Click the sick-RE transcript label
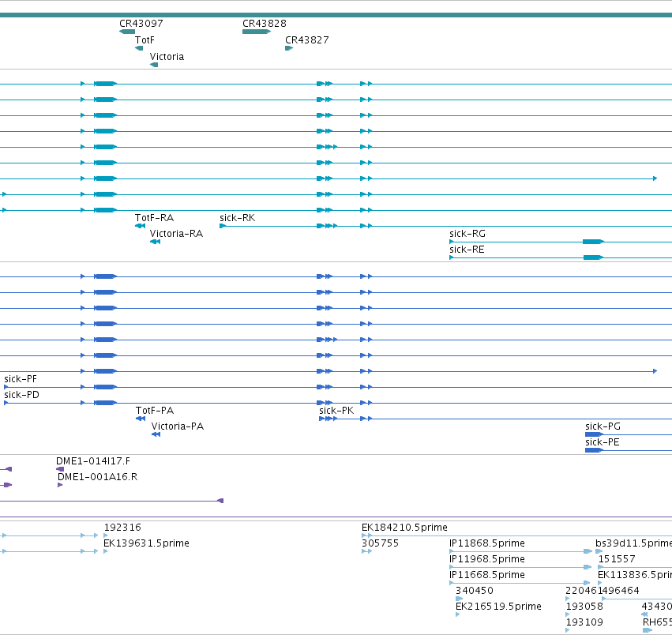The width and height of the screenshot is (672, 635). click(467, 250)
